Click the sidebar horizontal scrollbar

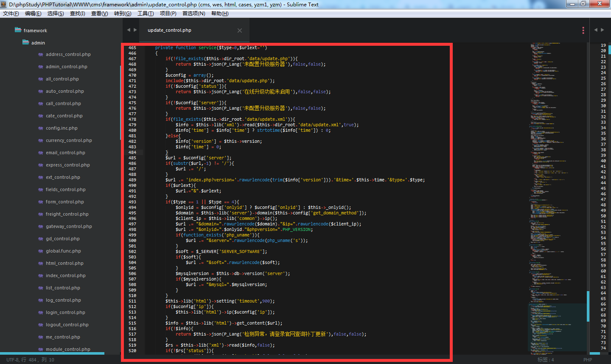52,353
